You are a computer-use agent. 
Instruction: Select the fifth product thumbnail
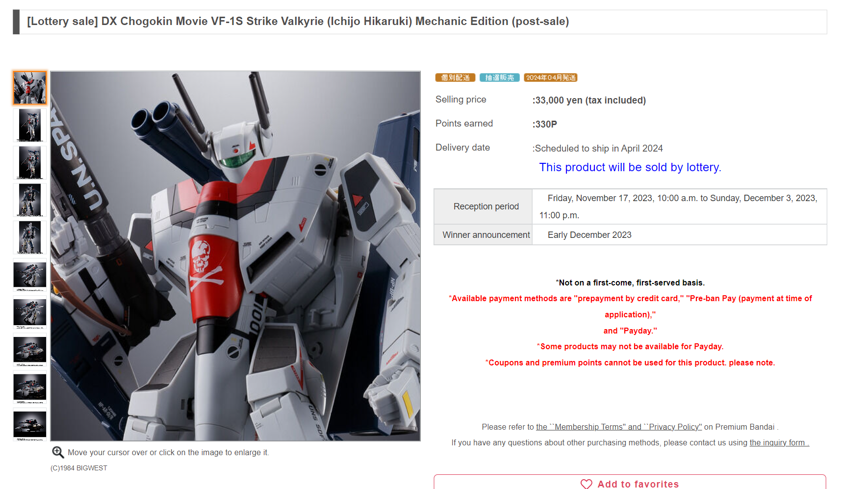[30, 237]
